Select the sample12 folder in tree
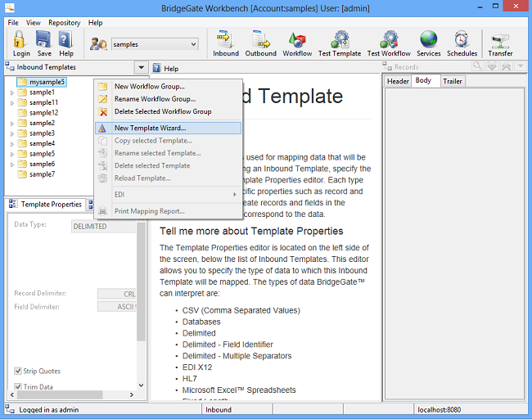Viewport: 532px width, 419px height. pyautogui.click(x=43, y=113)
